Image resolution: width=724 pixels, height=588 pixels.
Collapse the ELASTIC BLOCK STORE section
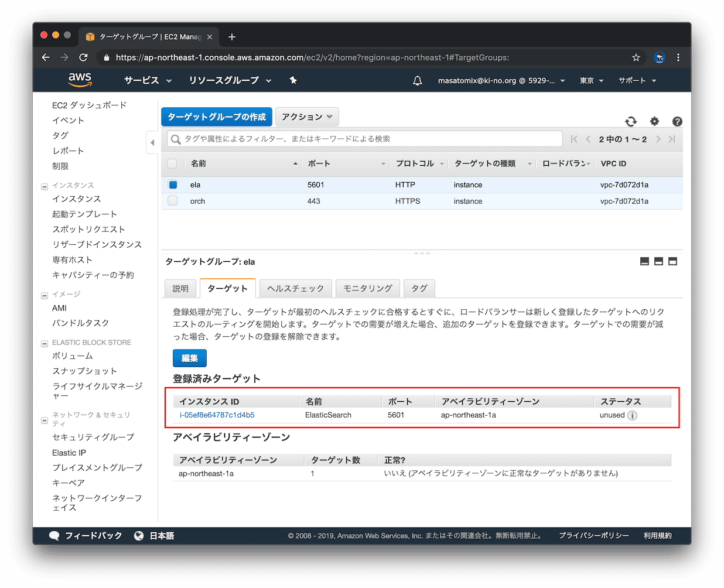click(45, 344)
